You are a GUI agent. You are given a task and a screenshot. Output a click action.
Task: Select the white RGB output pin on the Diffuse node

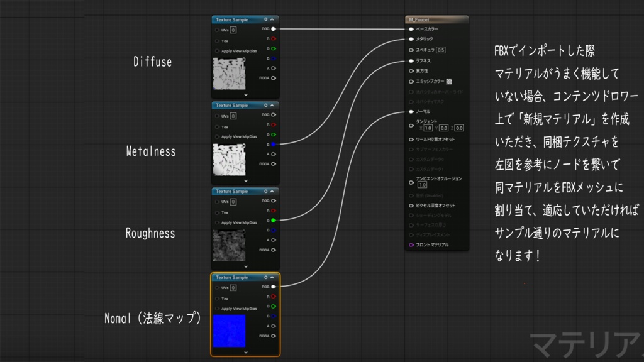(x=274, y=28)
